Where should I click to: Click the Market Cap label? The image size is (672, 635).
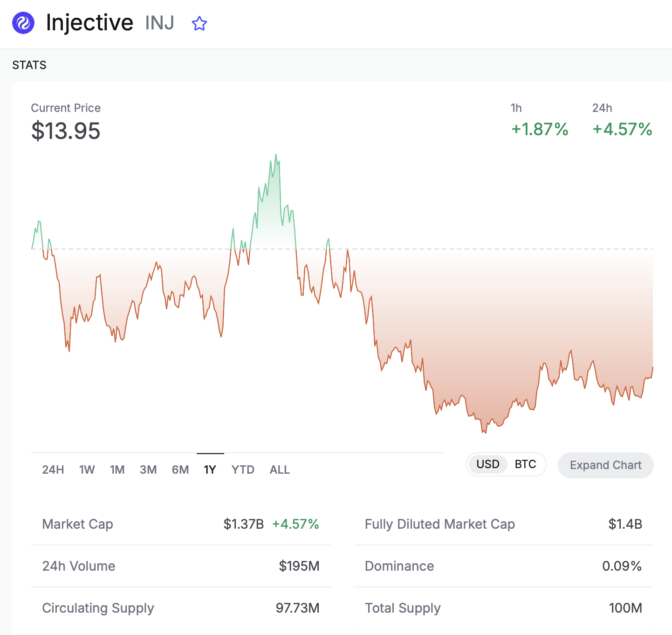(x=77, y=524)
